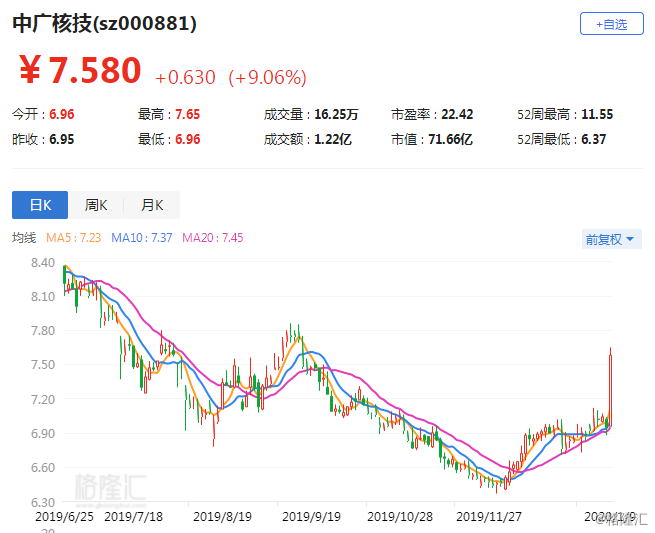Click the 均线 label above the chart
This screenshot has height=533, width=655.
coord(24,238)
